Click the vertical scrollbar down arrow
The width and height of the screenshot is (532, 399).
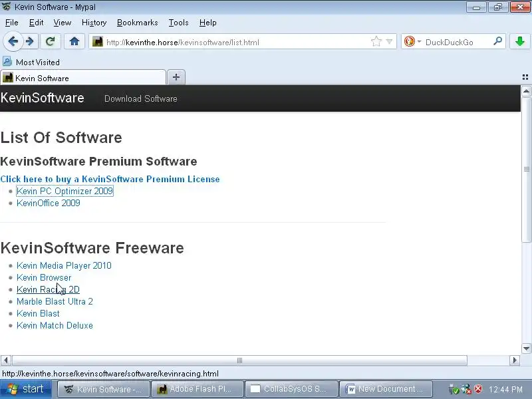[526, 348]
